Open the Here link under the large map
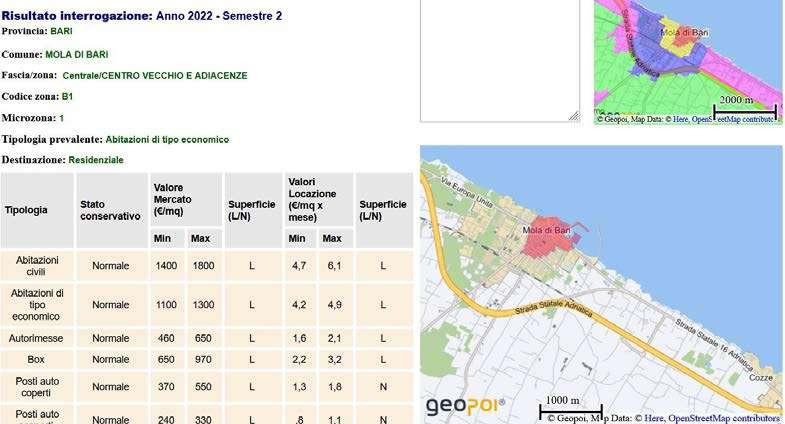Viewport: 785px width, 424px height. [653, 418]
